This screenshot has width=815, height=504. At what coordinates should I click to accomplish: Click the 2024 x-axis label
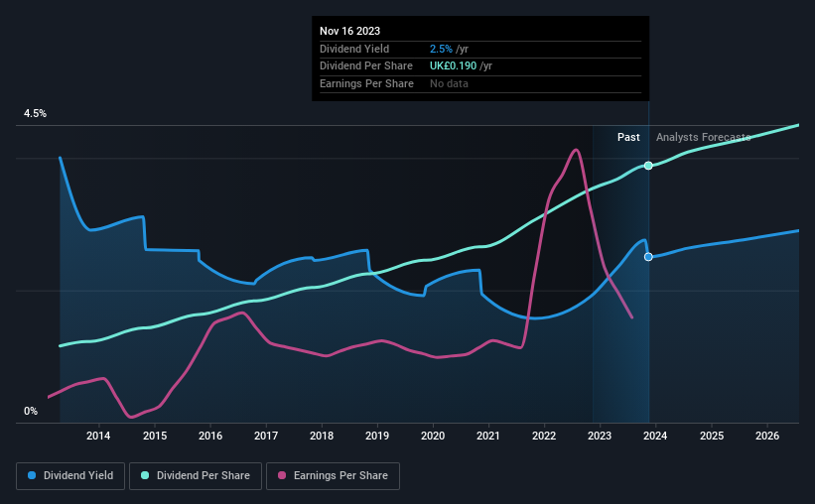655,436
